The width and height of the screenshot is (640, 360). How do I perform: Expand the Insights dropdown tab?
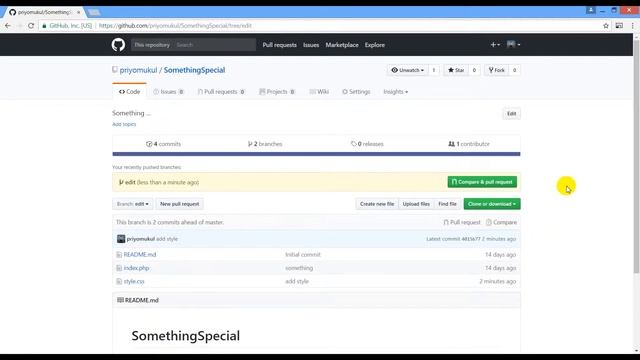click(396, 91)
